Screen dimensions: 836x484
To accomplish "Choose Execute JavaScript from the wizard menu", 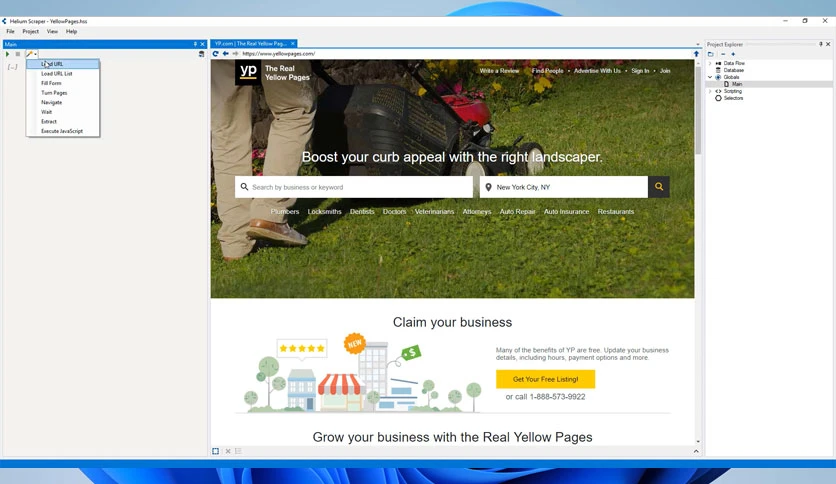I will click(63, 131).
